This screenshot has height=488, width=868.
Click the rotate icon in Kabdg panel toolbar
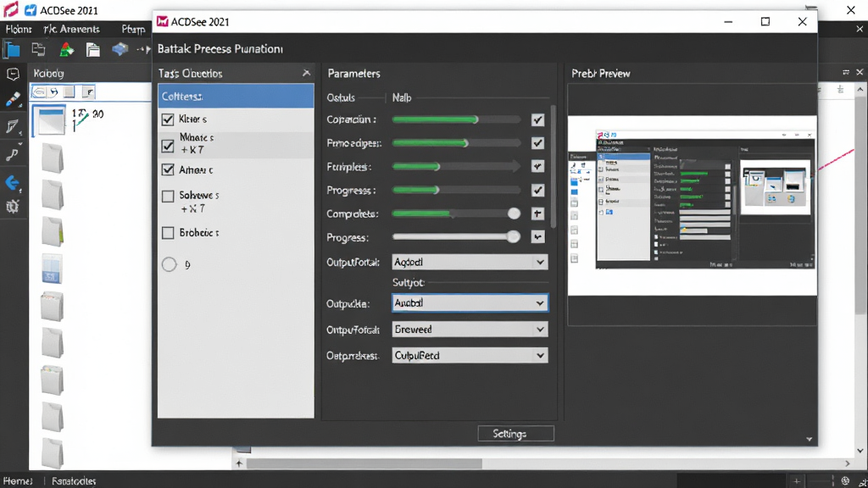point(53,91)
